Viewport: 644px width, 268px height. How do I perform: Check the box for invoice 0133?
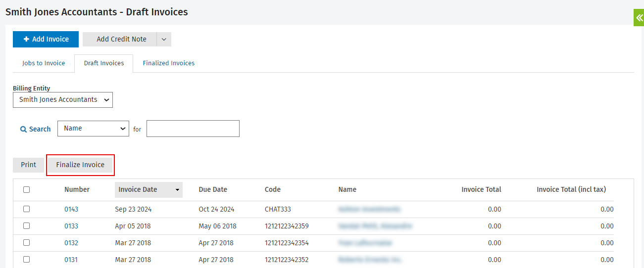[26, 226]
